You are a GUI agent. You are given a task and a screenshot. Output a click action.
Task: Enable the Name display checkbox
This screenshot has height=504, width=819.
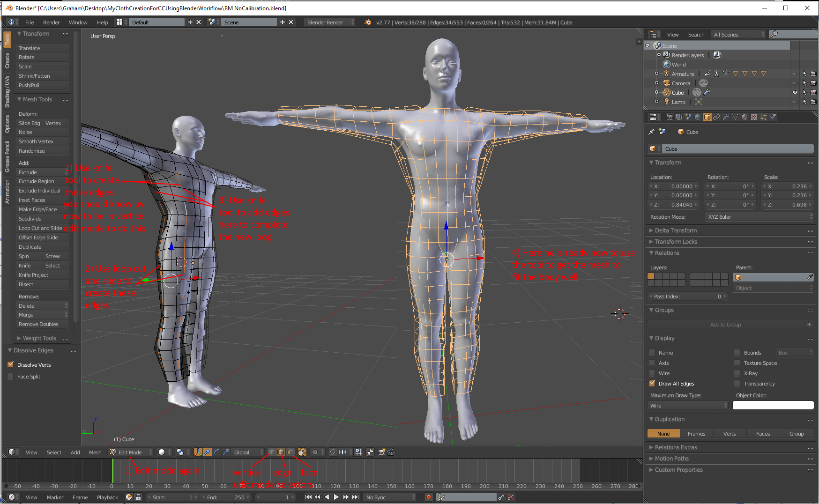(652, 352)
